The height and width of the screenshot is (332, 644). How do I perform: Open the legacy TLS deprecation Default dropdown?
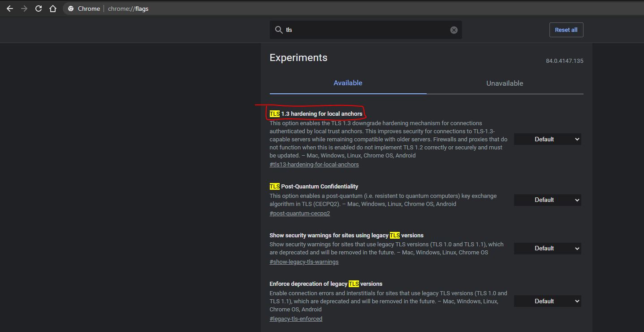[x=547, y=301]
